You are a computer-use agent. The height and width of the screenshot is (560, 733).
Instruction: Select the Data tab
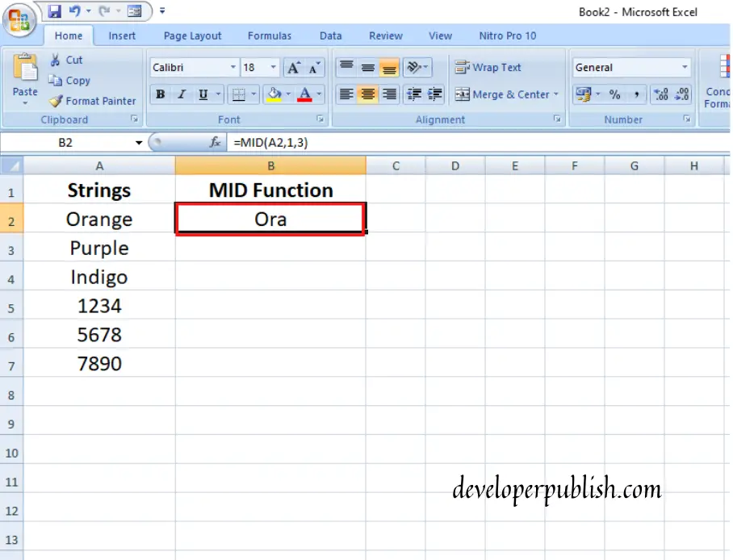330,36
